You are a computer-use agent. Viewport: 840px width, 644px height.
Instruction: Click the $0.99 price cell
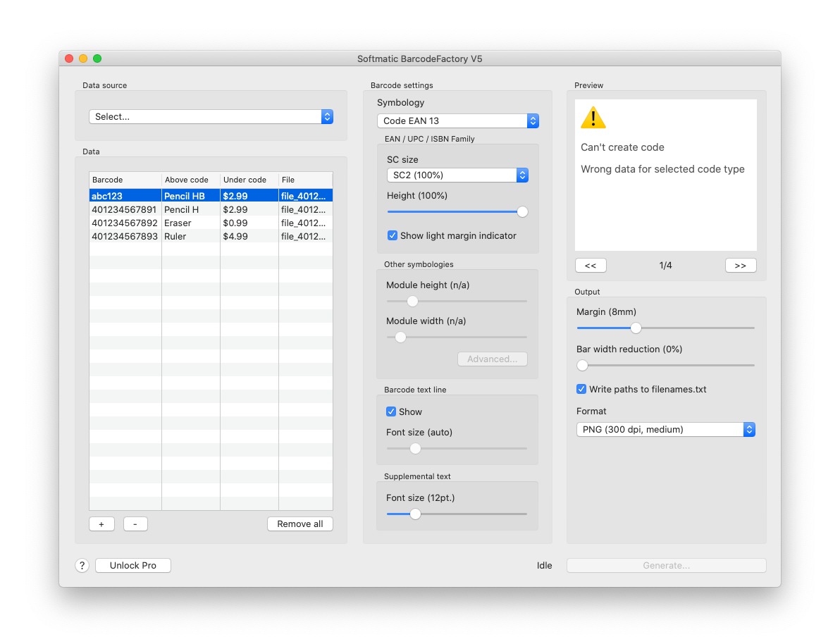coord(249,223)
